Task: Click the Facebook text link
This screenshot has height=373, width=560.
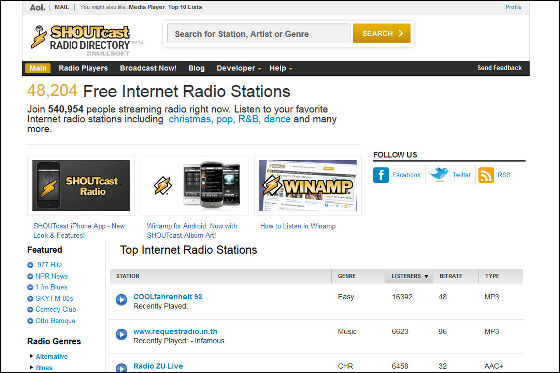Action: point(406,175)
